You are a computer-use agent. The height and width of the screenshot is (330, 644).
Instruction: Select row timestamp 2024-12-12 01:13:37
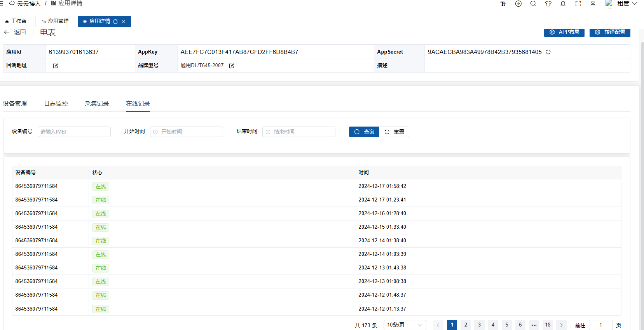click(382, 309)
